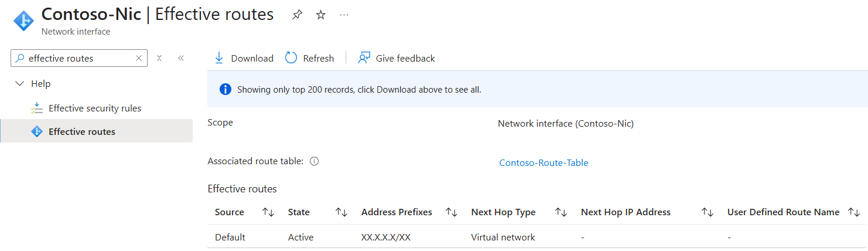This screenshot has height=251, width=868.
Task: Mark the page as favorite with star icon
Action: pos(320,15)
